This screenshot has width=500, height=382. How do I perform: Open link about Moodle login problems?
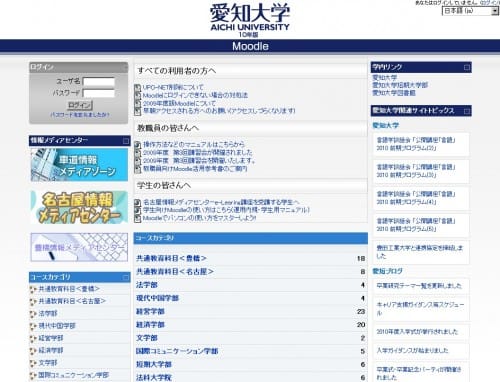click(x=195, y=95)
